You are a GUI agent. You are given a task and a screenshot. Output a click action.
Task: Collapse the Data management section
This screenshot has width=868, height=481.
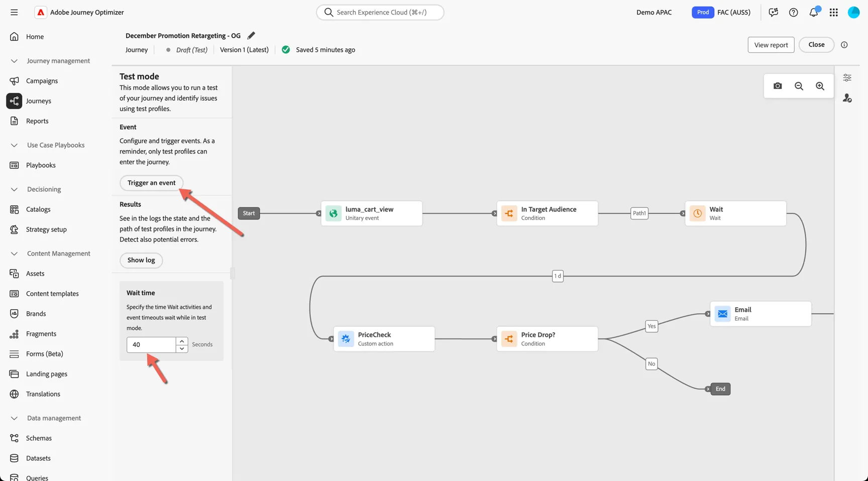pos(14,418)
